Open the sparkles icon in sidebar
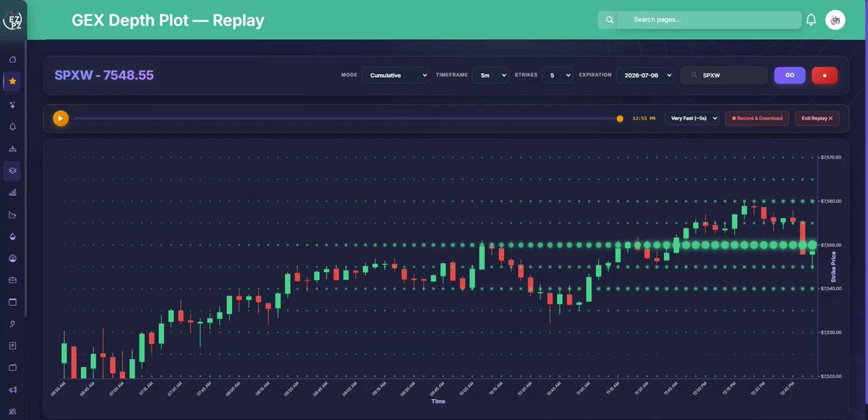Image resolution: width=868 pixels, height=420 pixels. pos(12,105)
